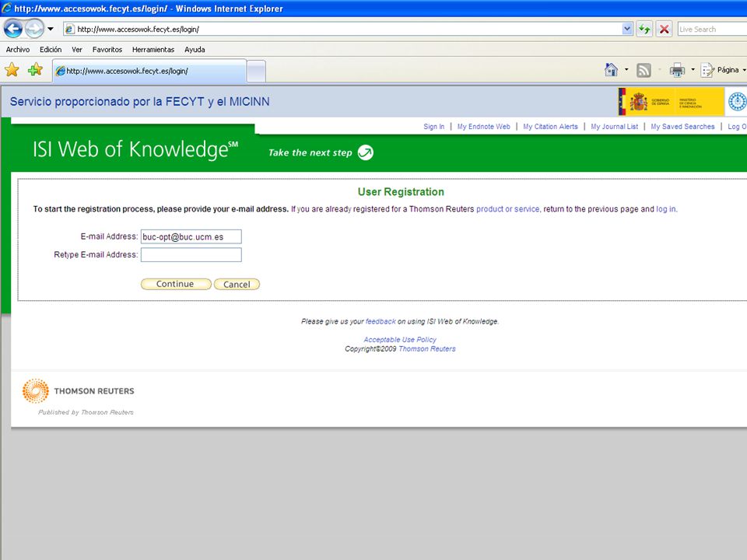Open the Ver menu
This screenshot has height=560, width=747.
(77, 50)
